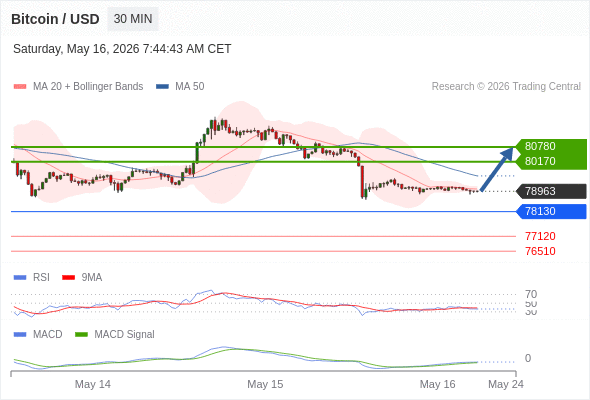Click the RSI blue legend swatch

[20, 278]
